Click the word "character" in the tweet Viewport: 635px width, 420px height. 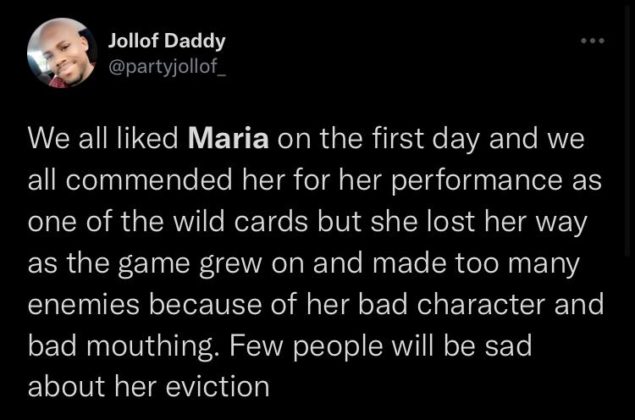click(481, 304)
